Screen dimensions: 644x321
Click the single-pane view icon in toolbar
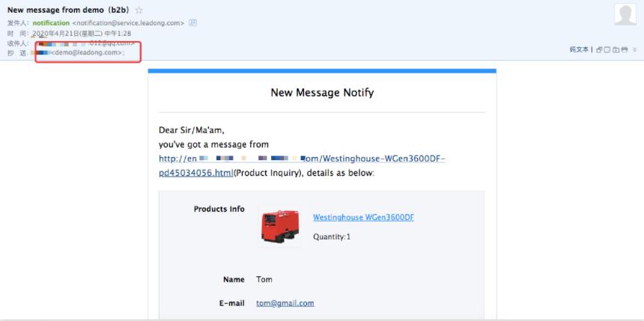point(607,49)
